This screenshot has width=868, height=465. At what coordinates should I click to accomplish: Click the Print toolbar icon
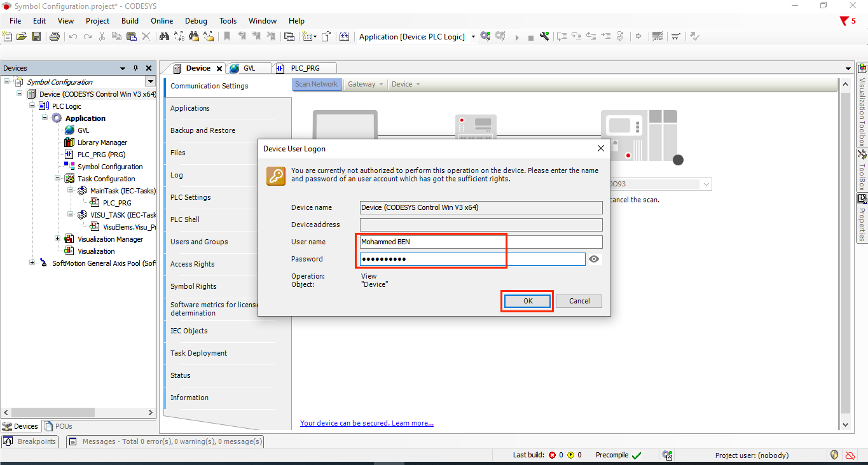pyautogui.click(x=55, y=37)
